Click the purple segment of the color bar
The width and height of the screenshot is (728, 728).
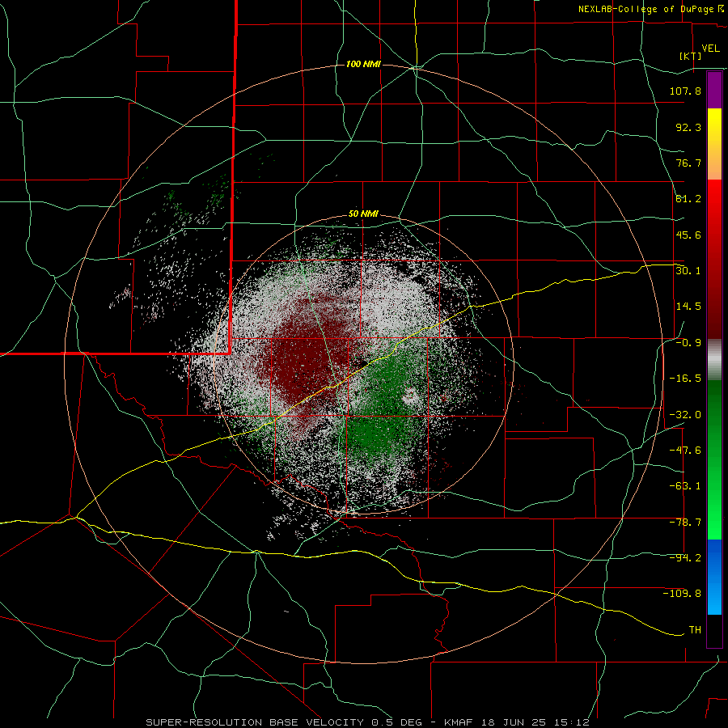[x=714, y=90]
